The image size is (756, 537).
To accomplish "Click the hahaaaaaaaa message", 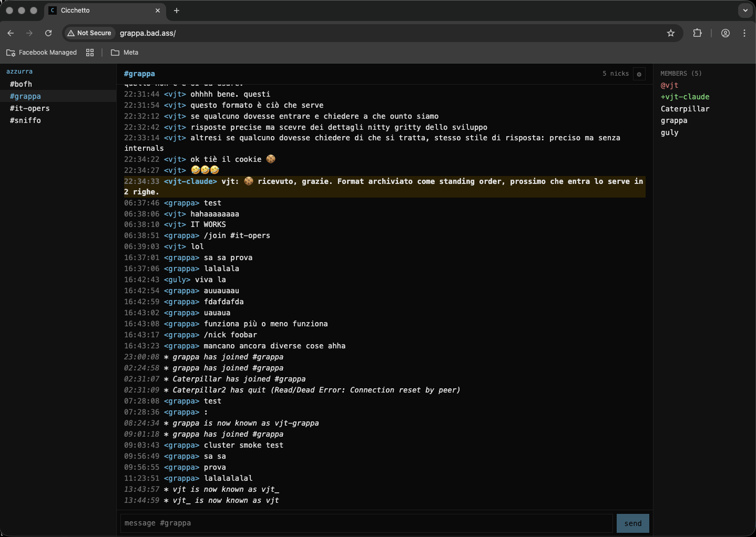I will pos(214,214).
